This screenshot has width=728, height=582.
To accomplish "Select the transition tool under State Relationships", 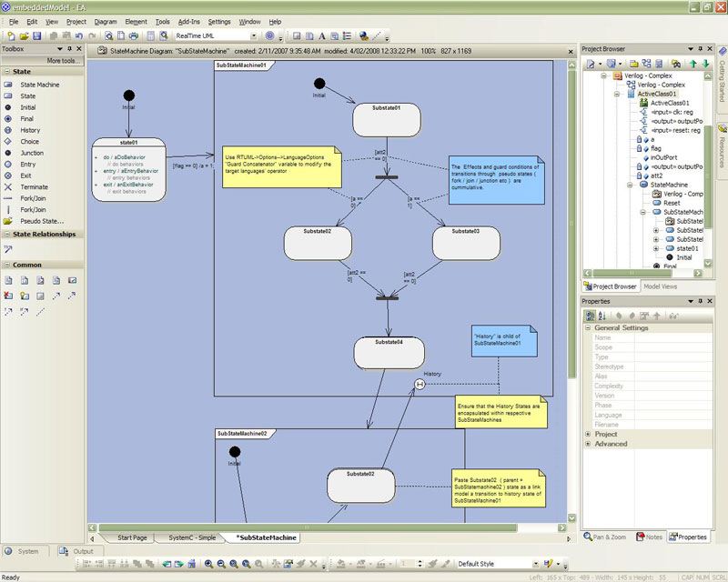I will tap(8, 249).
